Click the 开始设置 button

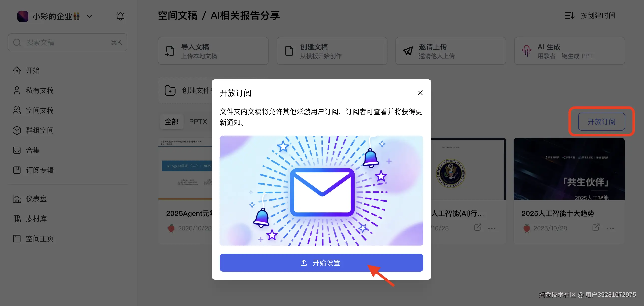click(x=321, y=263)
